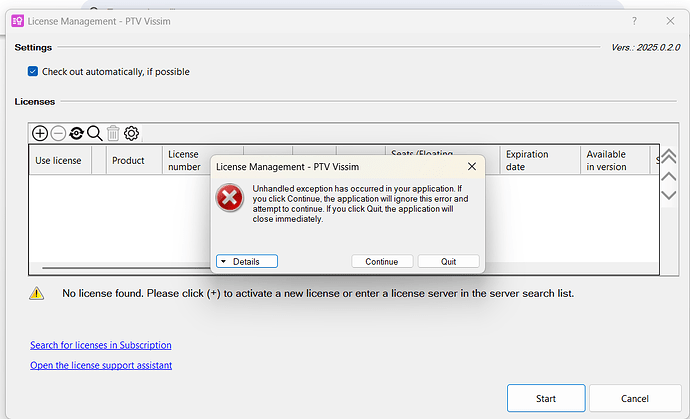Open Search for licenses in Subscription link
Image resolution: width=690 pixels, height=419 pixels.
point(101,345)
